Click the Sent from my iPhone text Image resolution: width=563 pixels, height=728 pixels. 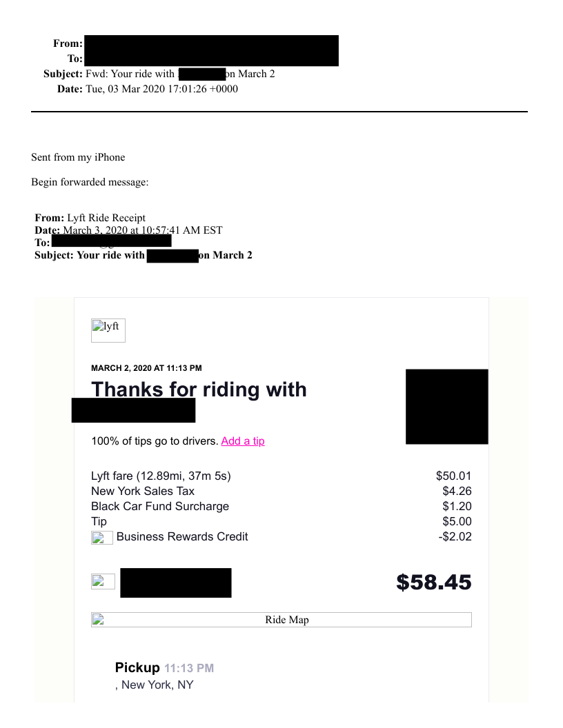click(78, 157)
